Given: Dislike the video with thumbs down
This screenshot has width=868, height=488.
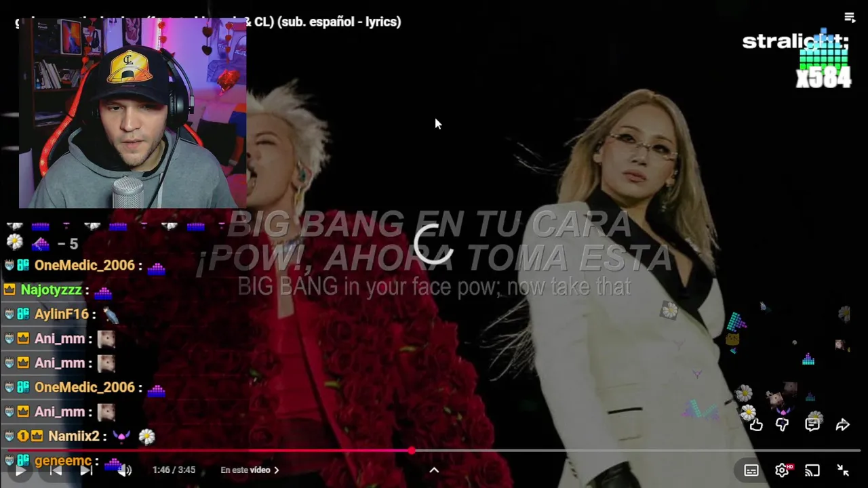Looking at the screenshot, I should [783, 425].
